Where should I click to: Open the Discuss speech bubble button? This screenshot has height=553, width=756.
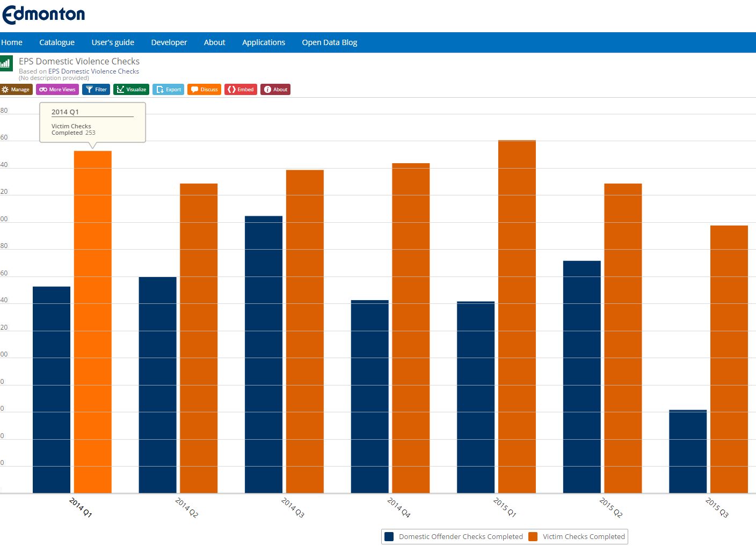pyautogui.click(x=204, y=90)
